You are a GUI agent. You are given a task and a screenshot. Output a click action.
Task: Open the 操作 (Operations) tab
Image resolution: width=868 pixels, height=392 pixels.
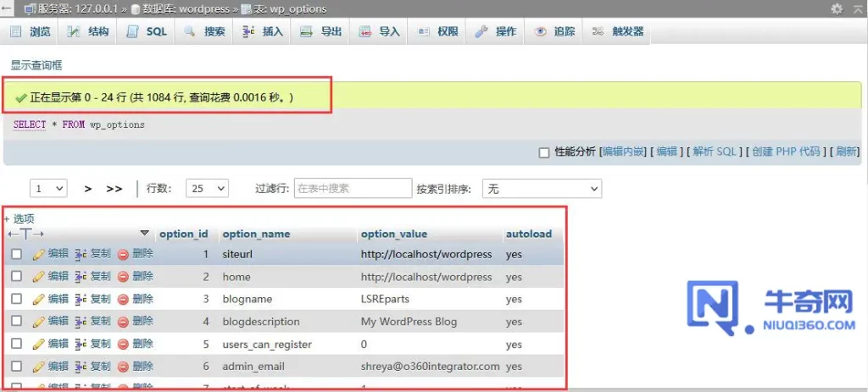495,31
